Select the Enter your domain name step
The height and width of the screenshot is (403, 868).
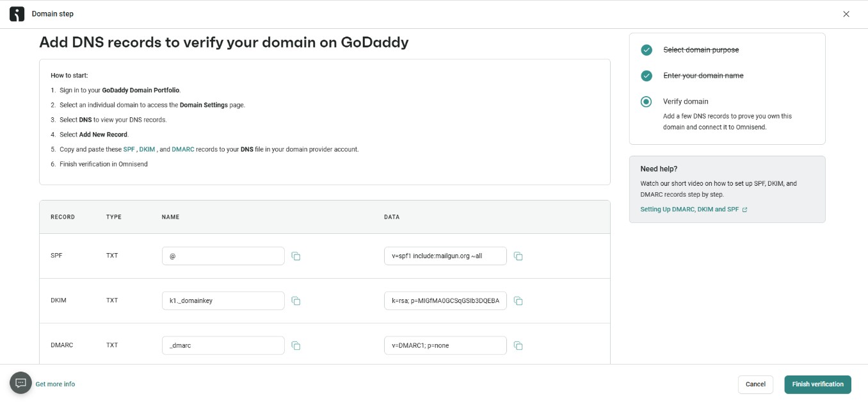click(x=703, y=76)
